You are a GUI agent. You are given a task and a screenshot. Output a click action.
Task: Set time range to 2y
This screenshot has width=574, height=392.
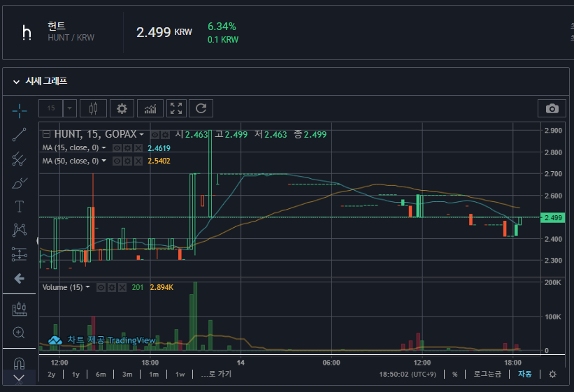pyautogui.click(x=51, y=375)
